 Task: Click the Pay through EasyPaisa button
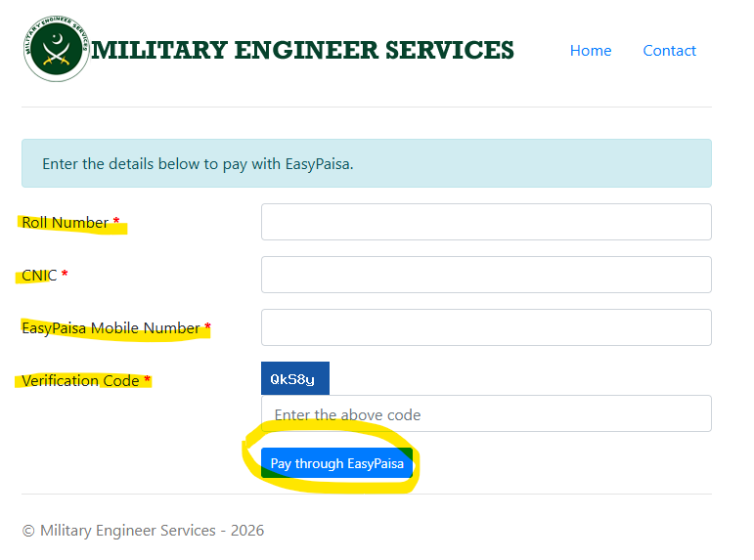pyautogui.click(x=336, y=463)
